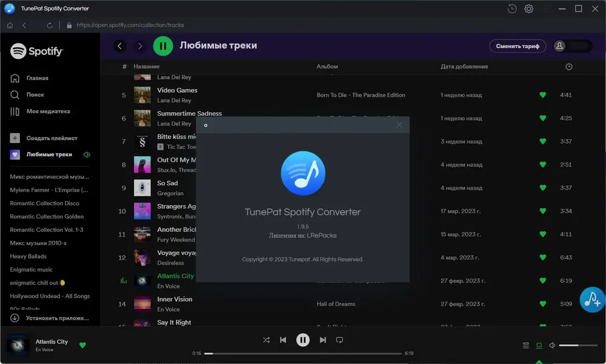This screenshot has width=606, height=364.
Task: Toggle shuffle playback
Action: [266, 340]
